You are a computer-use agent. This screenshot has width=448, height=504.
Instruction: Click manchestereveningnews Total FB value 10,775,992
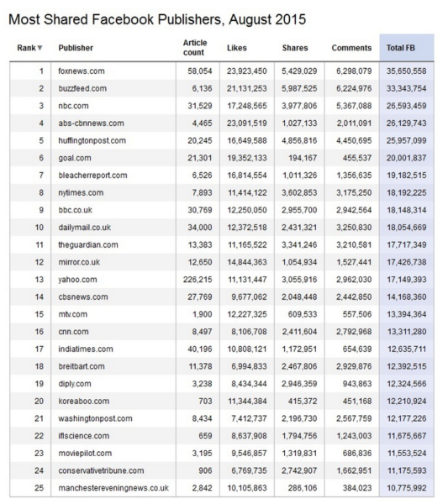[x=407, y=487]
